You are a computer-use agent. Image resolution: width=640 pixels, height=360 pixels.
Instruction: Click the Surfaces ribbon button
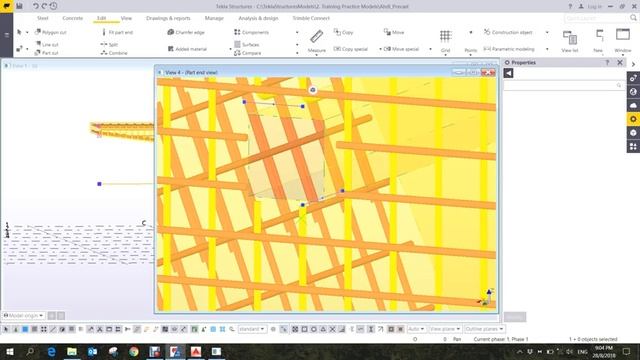[x=247, y=44]
